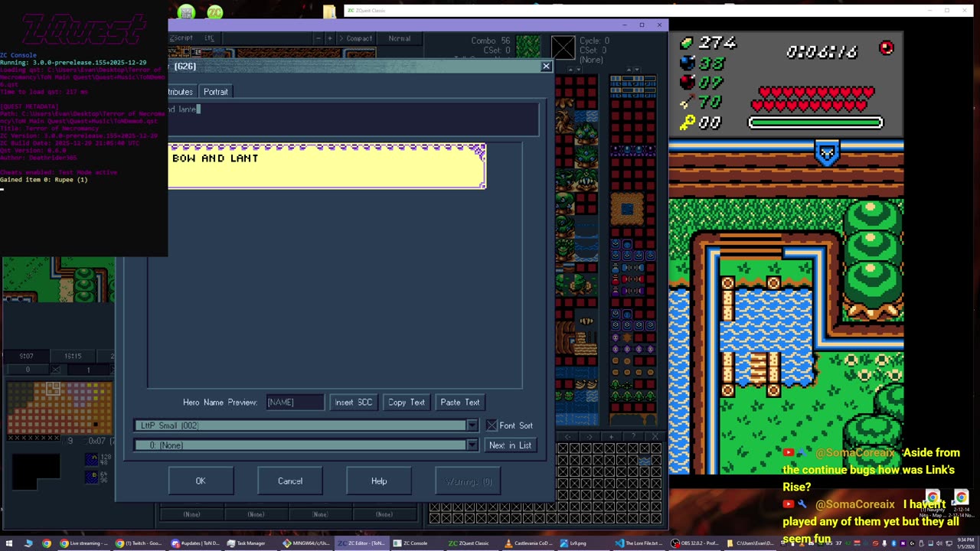This screenshot has width=980, height=551.
Task: Open the LttP Small (002) font combo box
Action: tap(306, 425)
